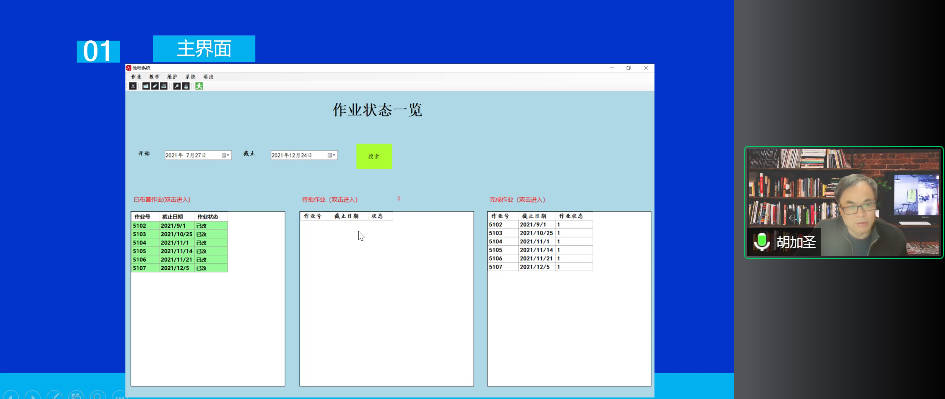The width and height of the screenshot is (945, 399).
Task: Select assignment S102 in the green list
Action: point(180,225)
